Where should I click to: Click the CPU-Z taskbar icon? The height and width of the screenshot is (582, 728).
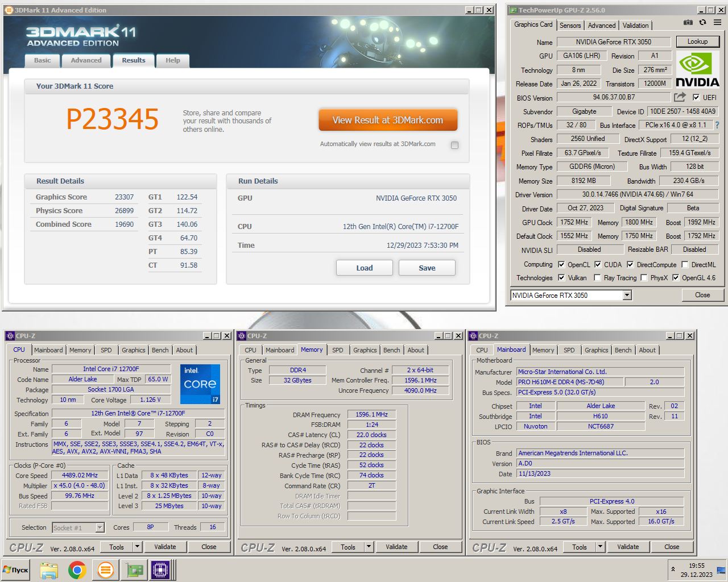(161, 570)
